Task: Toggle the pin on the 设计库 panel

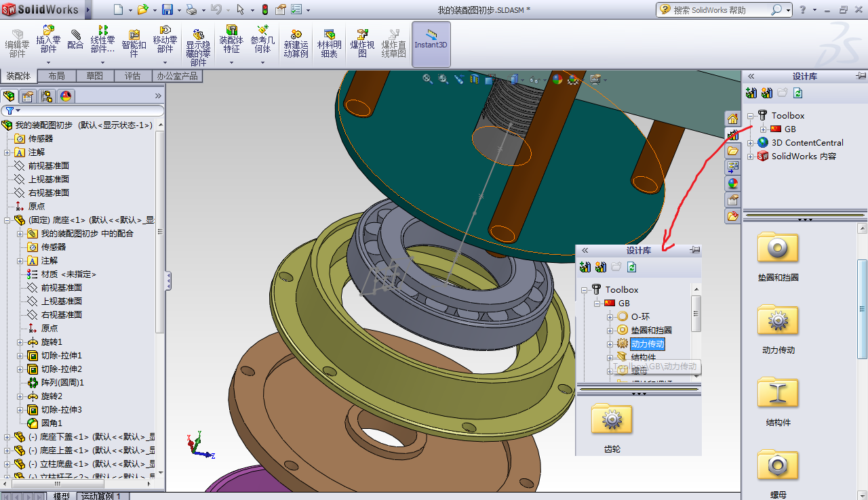Action: 861,76
